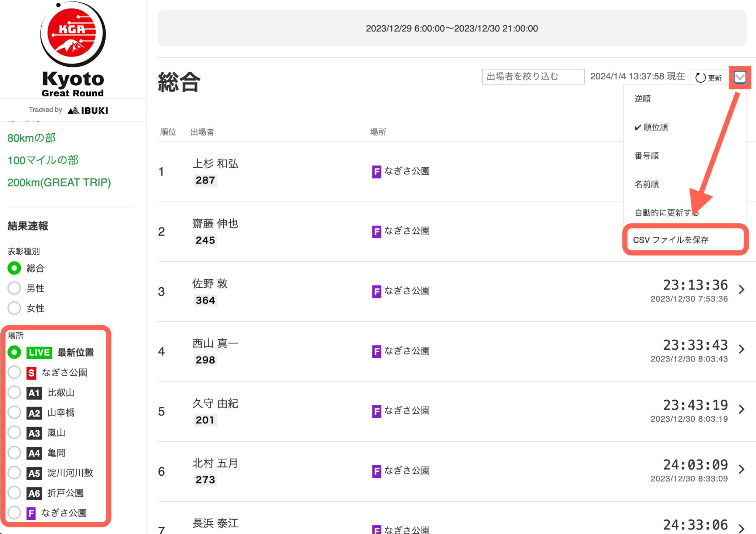Select the 女性 award category radio
The height and width of the screenshot is (534, 756).
pos(14,308)
